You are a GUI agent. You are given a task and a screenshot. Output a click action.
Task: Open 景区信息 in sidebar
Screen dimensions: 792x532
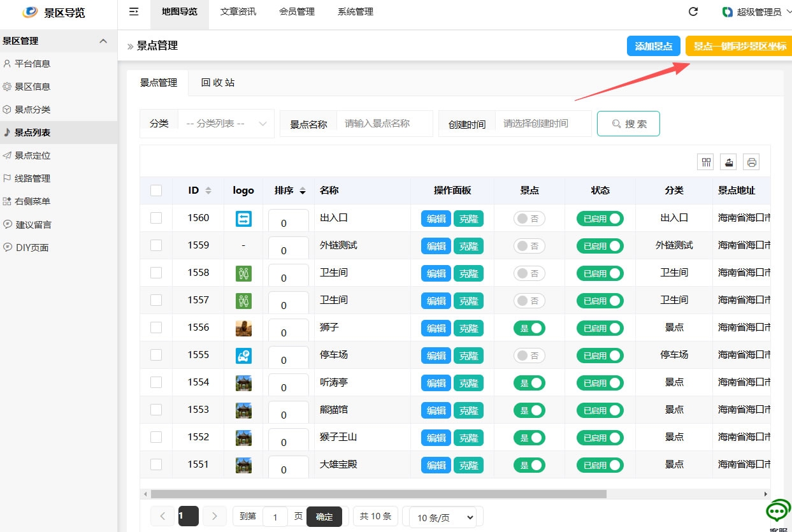tap(59, 87)
